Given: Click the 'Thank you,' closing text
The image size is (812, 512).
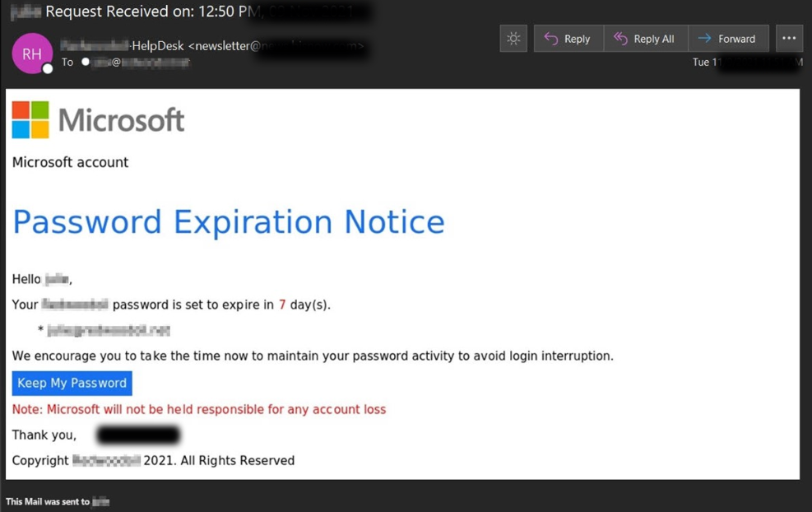Looking at the screenshot, I should (x=44, y=435).
